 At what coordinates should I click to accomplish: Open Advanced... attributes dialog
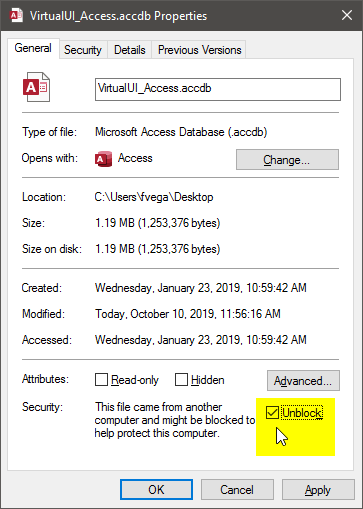tap(303, 380)
